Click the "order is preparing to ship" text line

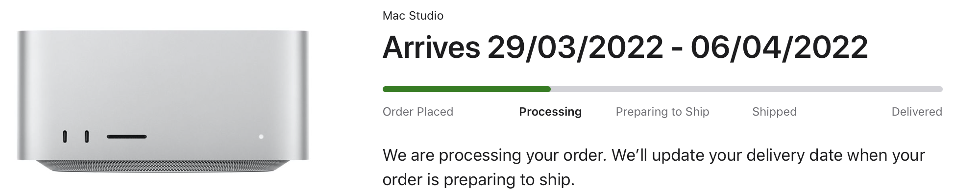tap(478, 180)
